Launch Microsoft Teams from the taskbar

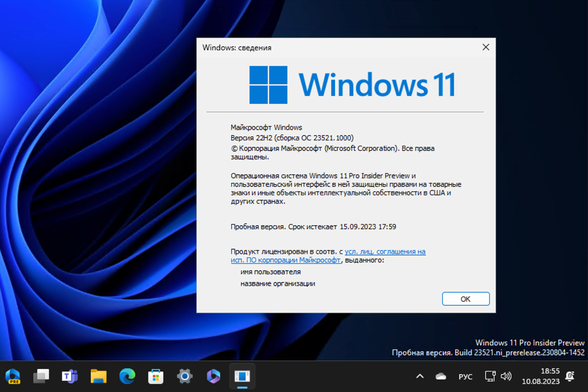[x=69, y=376]
